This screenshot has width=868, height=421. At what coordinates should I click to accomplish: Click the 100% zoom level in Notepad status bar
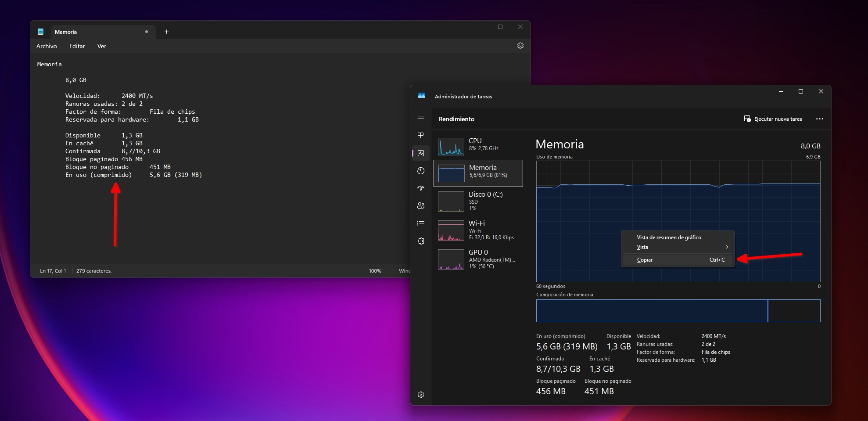click(x=375, y=271)
